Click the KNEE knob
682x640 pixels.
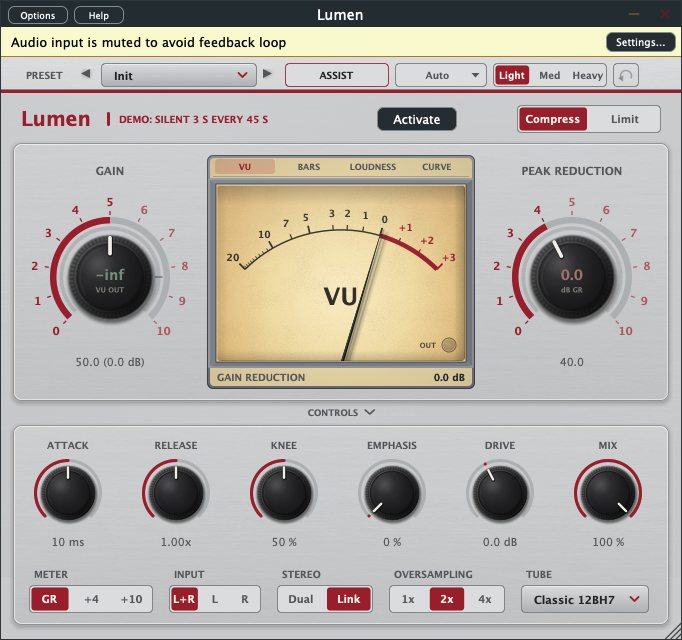click(284, 493)
